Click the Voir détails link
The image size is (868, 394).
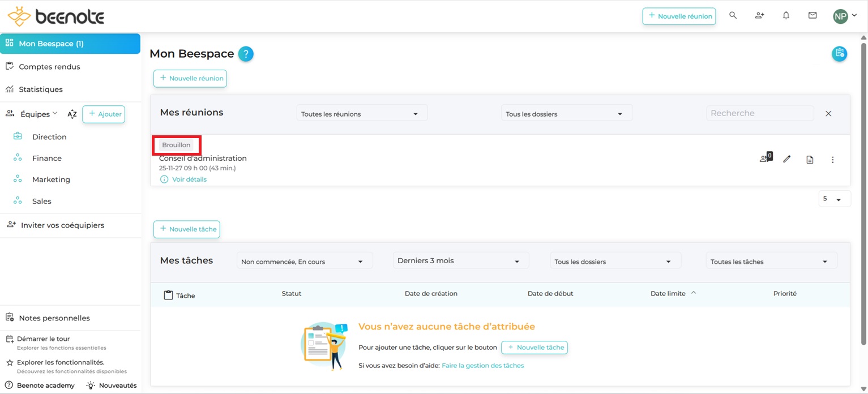coord(189,179)
